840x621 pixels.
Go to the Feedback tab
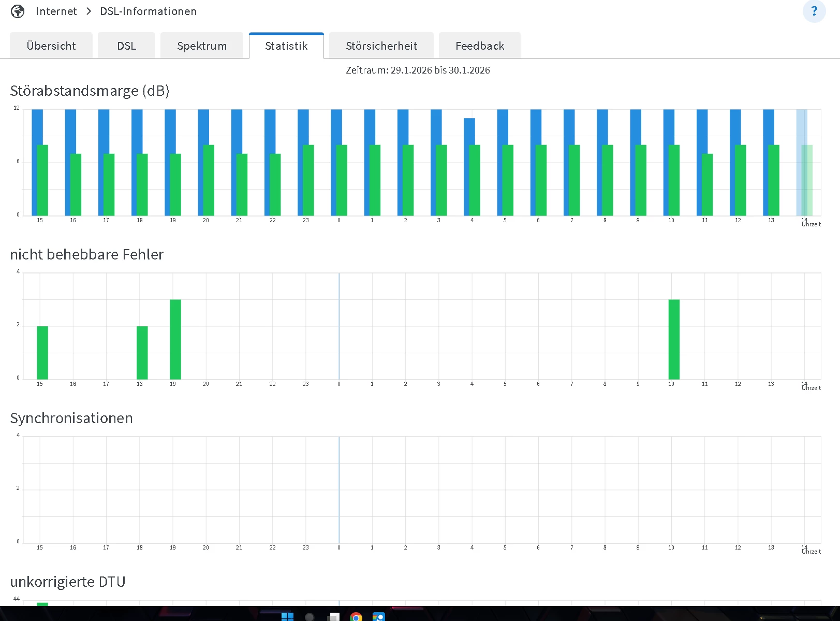click(x=479, y=46)
